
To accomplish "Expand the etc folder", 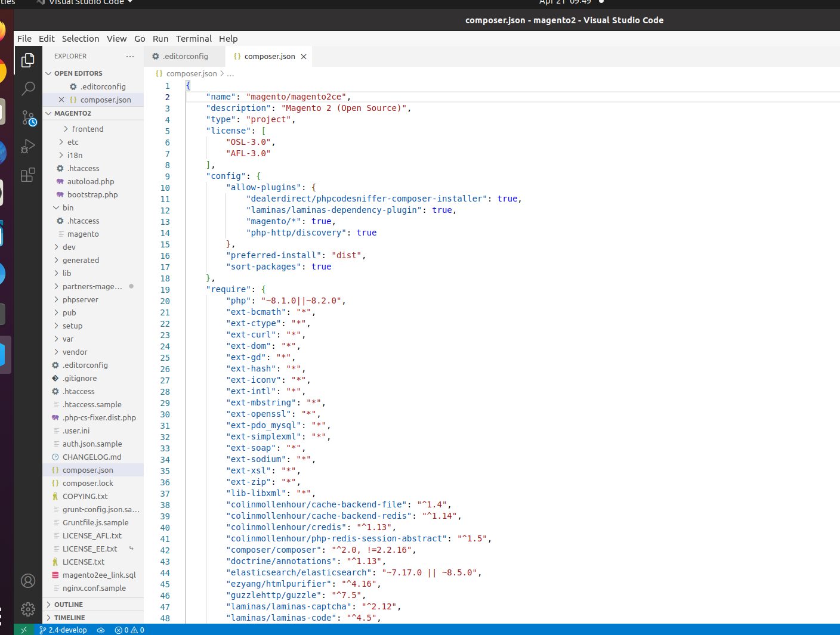I will coord(73,142).
